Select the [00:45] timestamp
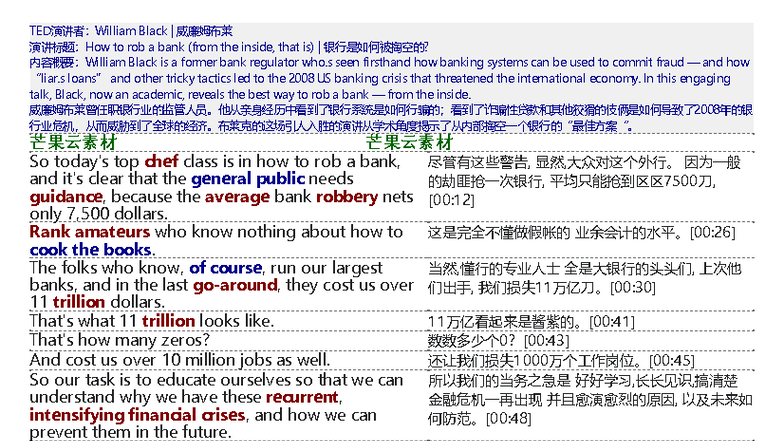The image size is (784, 441). pos(672,359)
